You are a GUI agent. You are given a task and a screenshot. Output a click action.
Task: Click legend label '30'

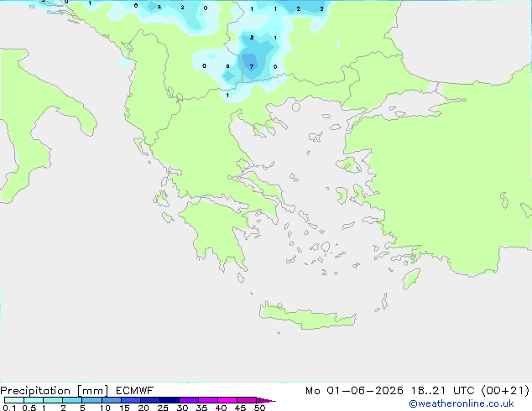click(x=182, y=408)
